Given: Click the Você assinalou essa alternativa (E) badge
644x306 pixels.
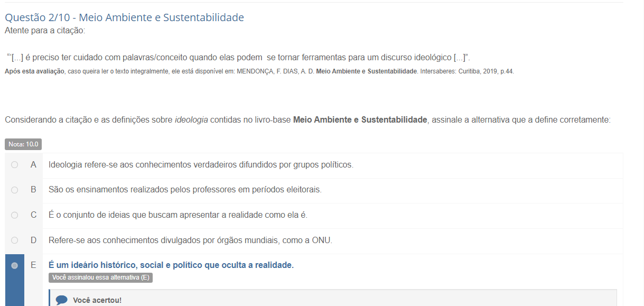Looking at the screenshot, I should click(100, 277).
